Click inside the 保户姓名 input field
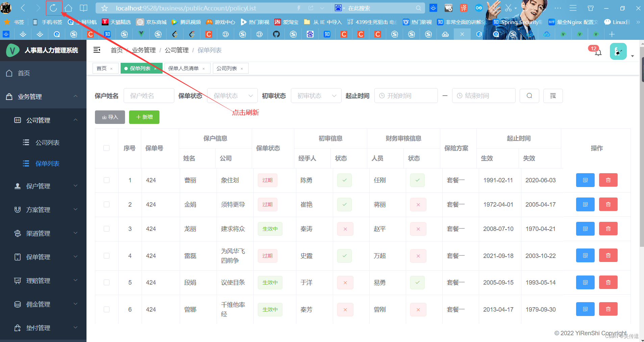This screenshot has height=342, width=644. tap(149, 96)
